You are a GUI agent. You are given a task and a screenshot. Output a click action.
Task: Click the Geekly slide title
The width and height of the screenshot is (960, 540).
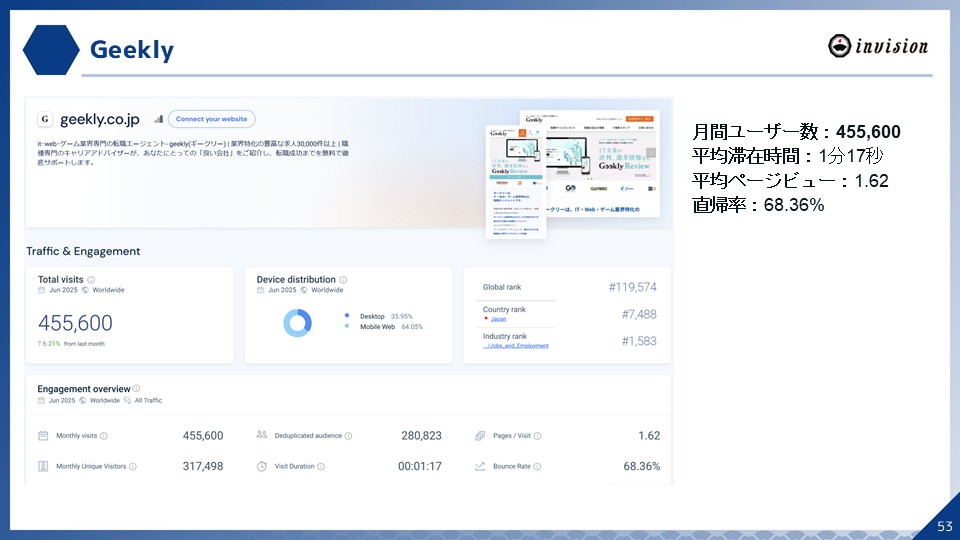pyautogui.click(x=132, y=50)
